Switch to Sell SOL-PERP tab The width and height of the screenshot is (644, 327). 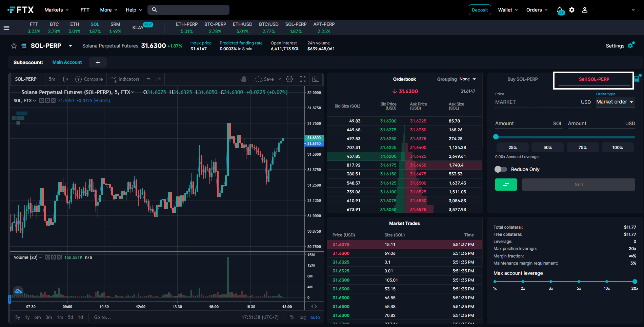coord(594,79)
